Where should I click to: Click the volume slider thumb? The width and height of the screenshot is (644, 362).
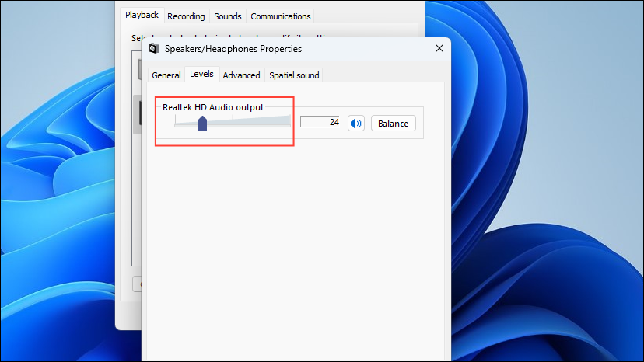(x=202, y=124)
